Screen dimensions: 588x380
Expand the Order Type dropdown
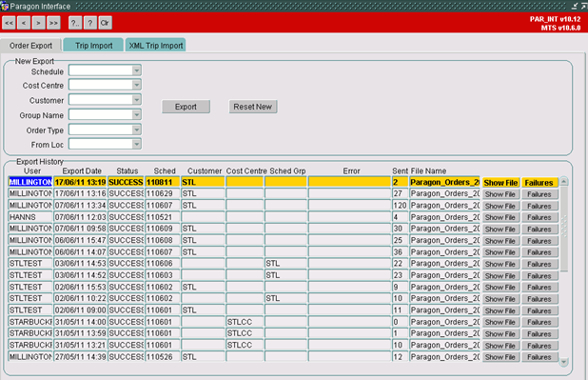coord(136,130)
